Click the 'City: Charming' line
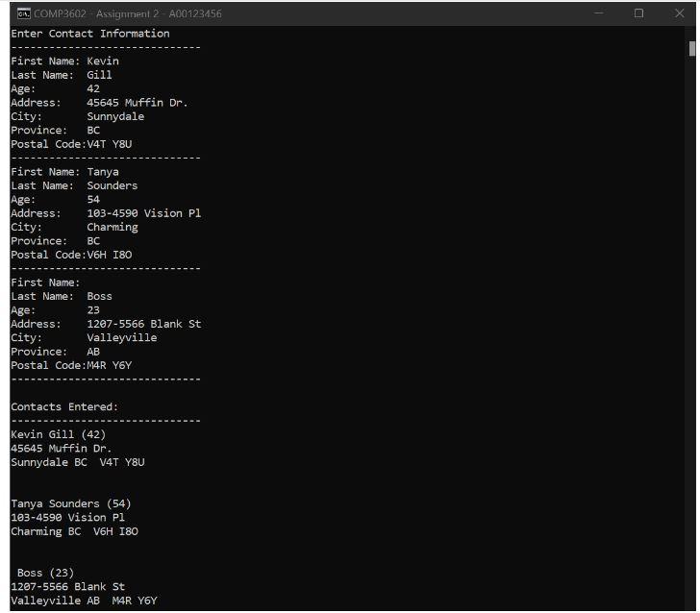Viewport: 700px width, 613px height. pos(75,227)
